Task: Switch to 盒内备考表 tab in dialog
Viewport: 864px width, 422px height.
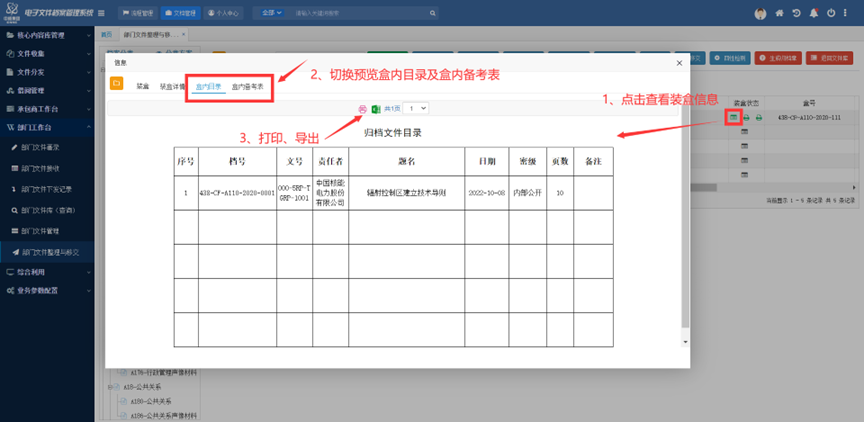Action: point(247,86)
